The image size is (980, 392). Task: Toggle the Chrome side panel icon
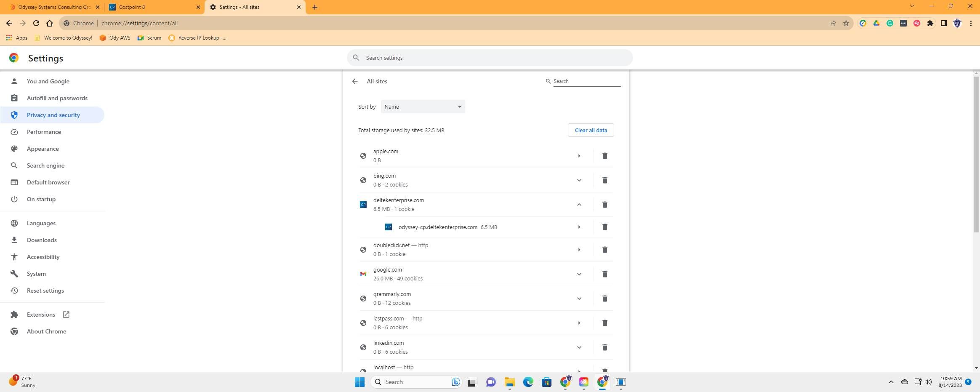click(x=944, y=23)
